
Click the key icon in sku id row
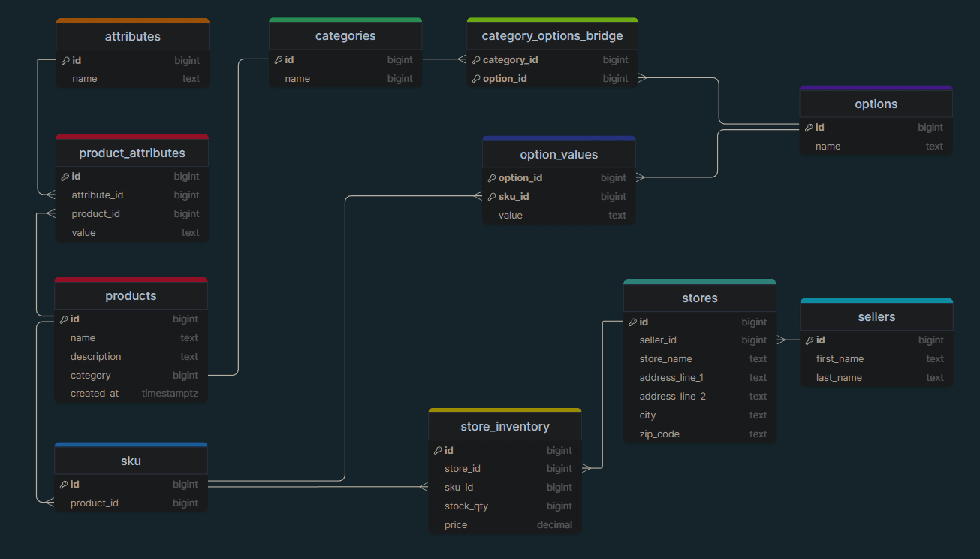point(64,485)
